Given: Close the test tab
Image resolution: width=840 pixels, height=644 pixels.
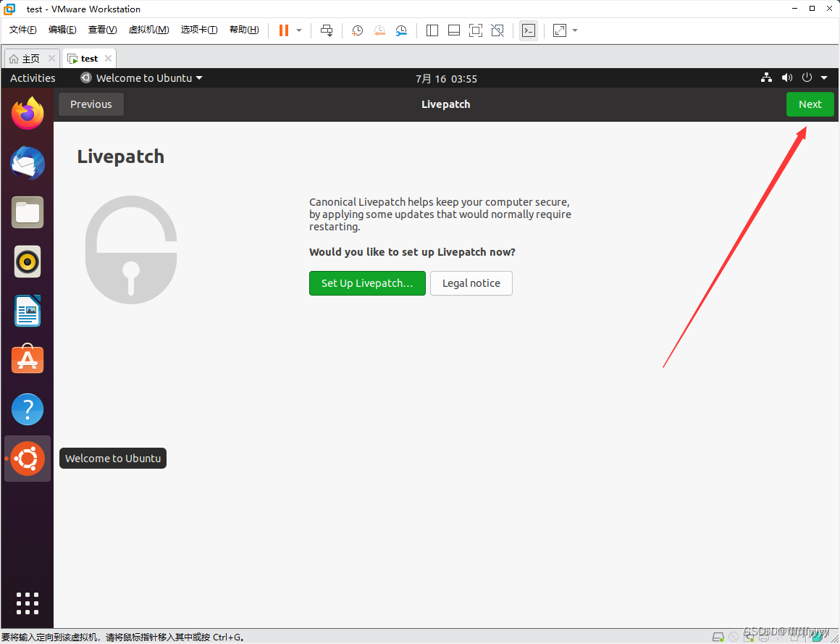Looking at the screenshot, I should [x=108, y=59].
